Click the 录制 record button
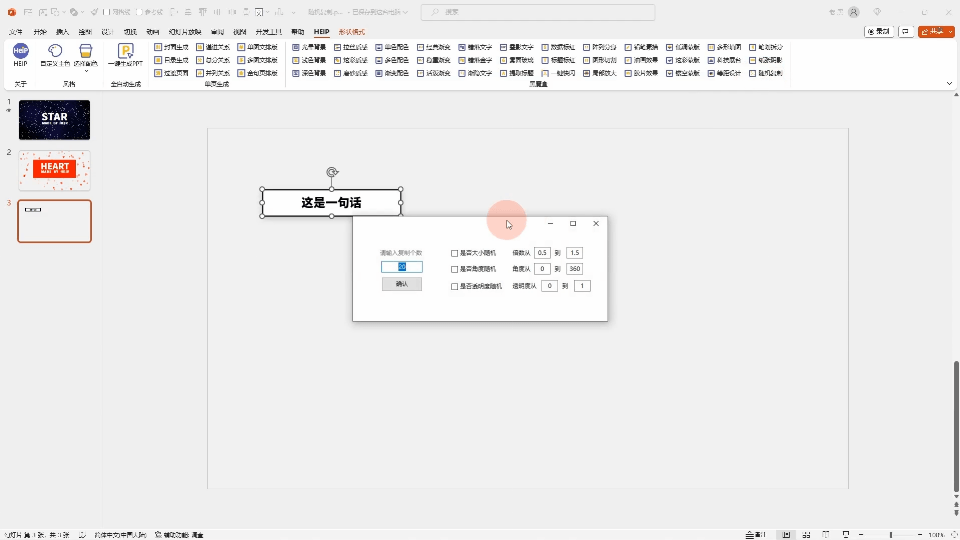The height and width of the screenshot is (540, 960). [x=879, y=31]
